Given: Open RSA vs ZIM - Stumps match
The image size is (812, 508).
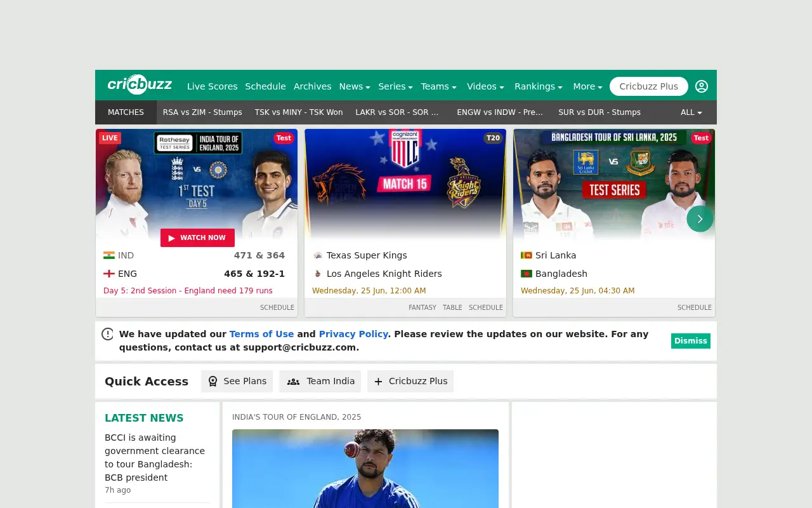Looking at the screenshot, I should [202, 112].
